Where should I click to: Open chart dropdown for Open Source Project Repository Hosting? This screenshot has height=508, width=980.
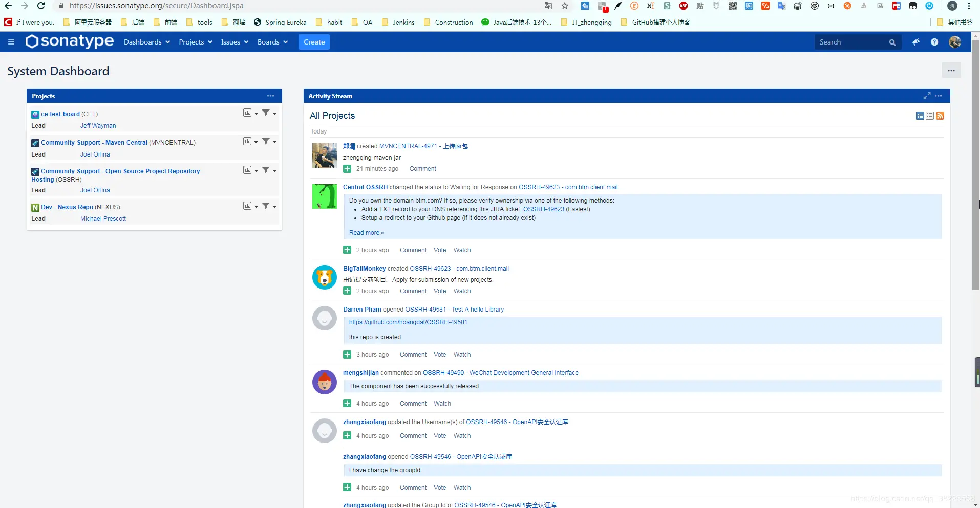[250, 170]
